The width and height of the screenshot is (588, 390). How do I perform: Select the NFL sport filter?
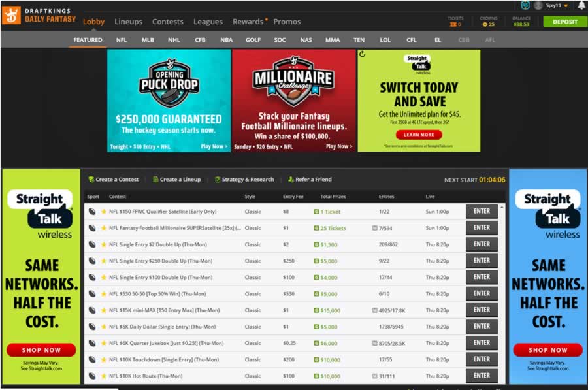click(121, 40)
